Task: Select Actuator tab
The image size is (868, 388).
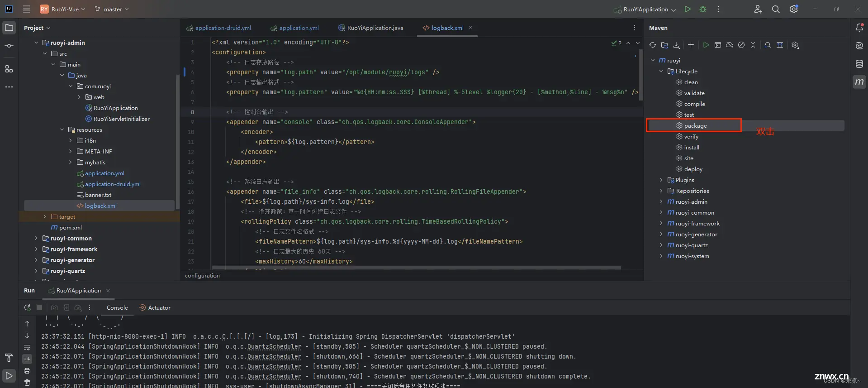Action: (155, 307)
